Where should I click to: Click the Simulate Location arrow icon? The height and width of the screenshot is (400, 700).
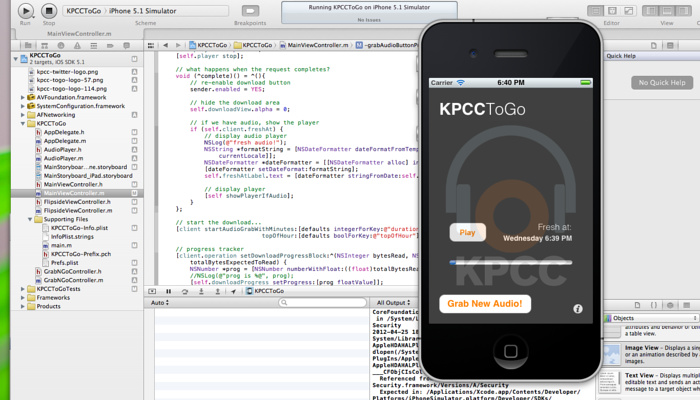point(233,291)
